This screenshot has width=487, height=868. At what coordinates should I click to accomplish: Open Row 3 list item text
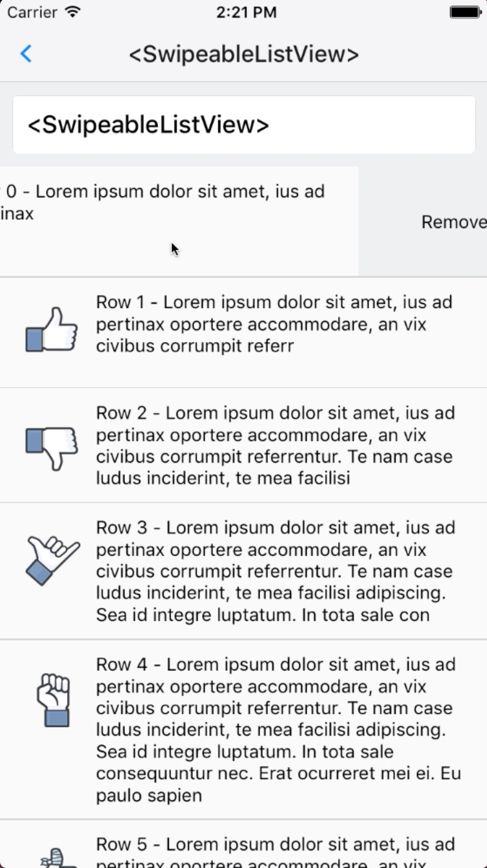(274, 571)
